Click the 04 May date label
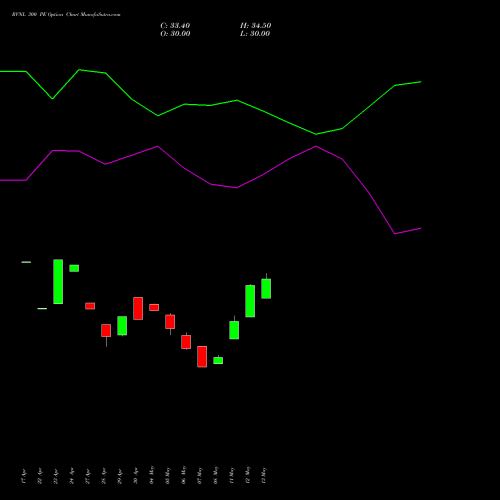 [152, 475]
